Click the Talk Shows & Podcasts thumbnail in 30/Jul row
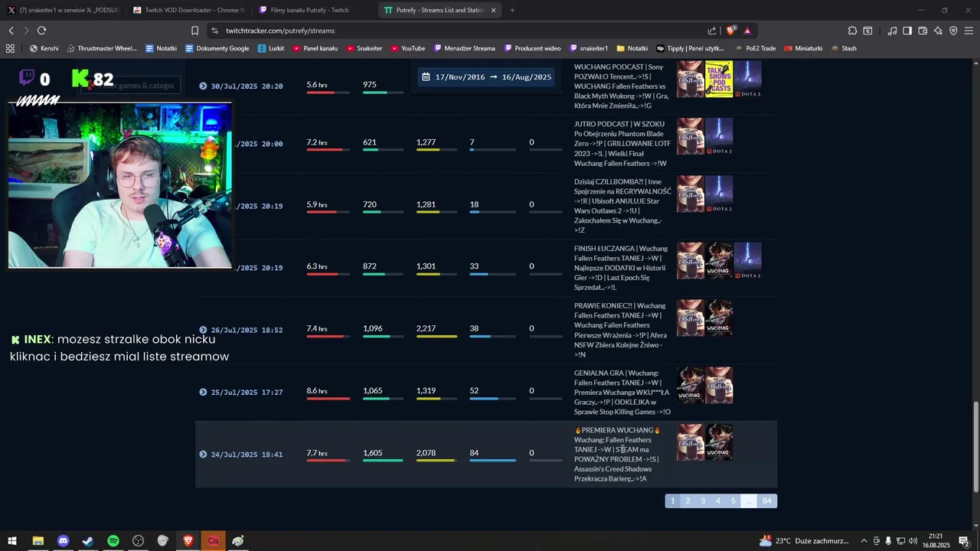 coord(719,80)
